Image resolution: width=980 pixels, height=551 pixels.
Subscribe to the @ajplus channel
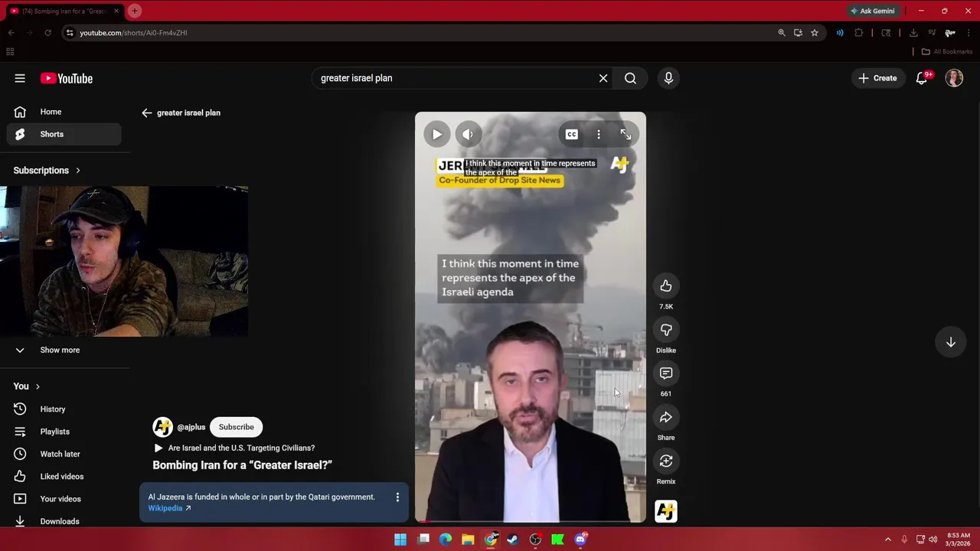(236, 427)
